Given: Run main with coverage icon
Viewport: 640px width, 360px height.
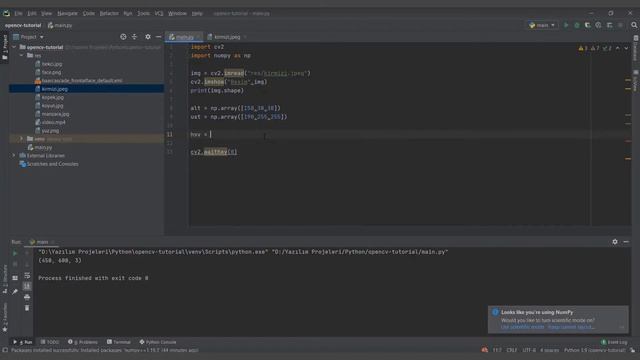Looking at the screenshot, I should [x=587, y=25].
